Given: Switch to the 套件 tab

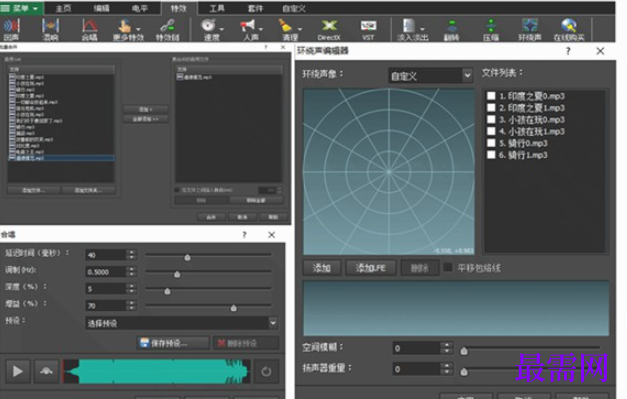Looking at the screenshot, I should 255,8.
